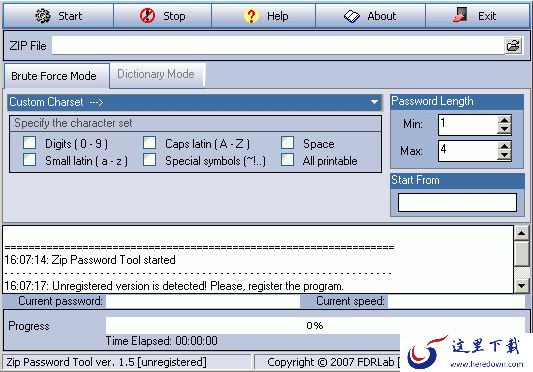Click status text 'Zip Password Tool ver. 1.5'
The height and width of the screenshot is (372, 533).
106,362
